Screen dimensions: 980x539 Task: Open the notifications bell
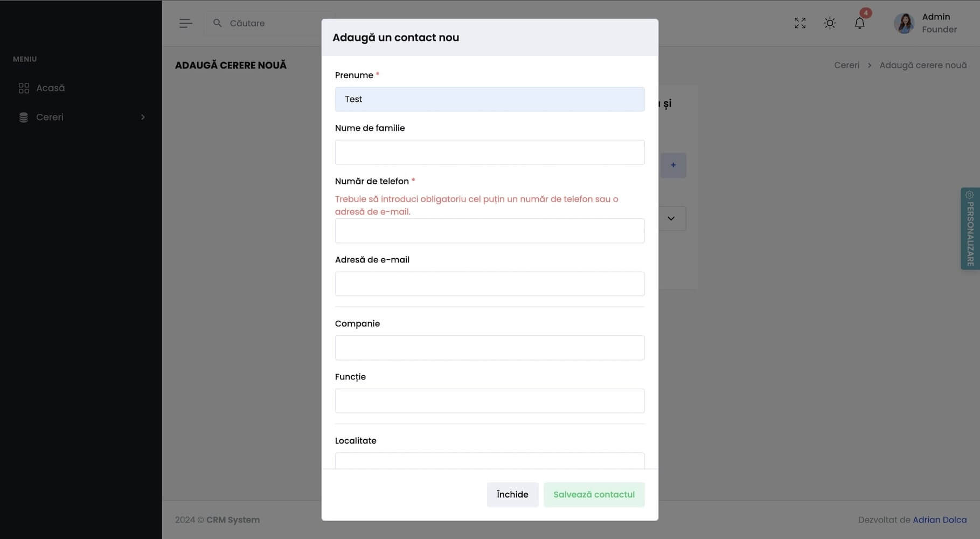coord(859,23)
